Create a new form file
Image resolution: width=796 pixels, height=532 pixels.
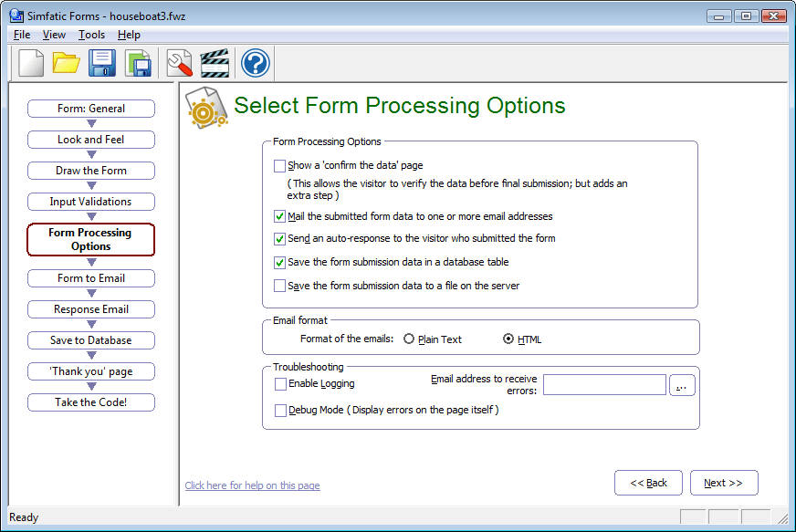(30, 62)
